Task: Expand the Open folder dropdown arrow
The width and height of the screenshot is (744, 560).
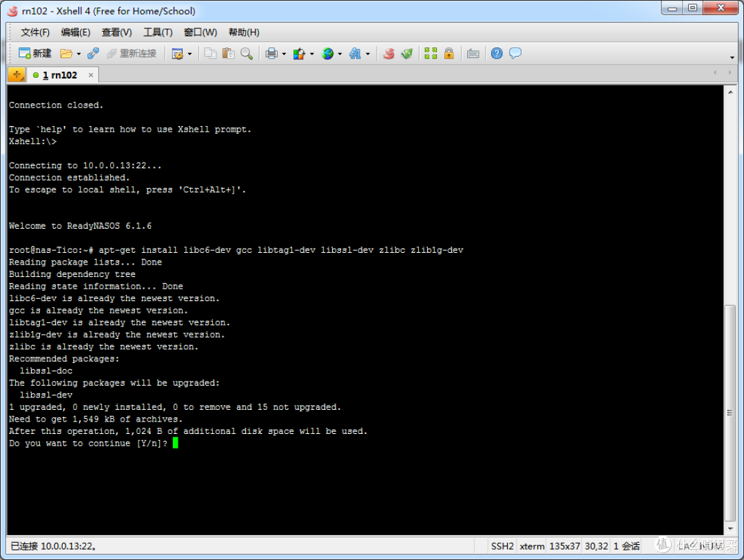Action: pyautogui.click(x=79, y=54)
